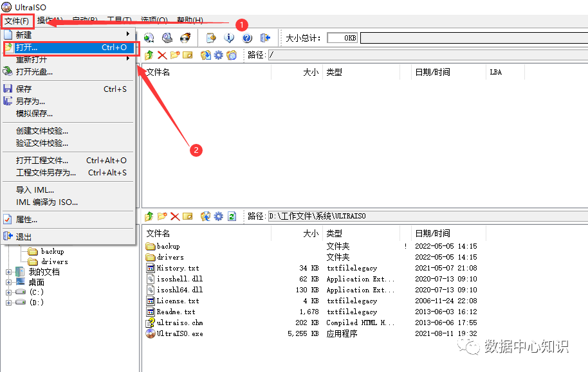Choose 导入 IML... menu entry
This screenshot has width=588, height=372.
pos(68,190)
